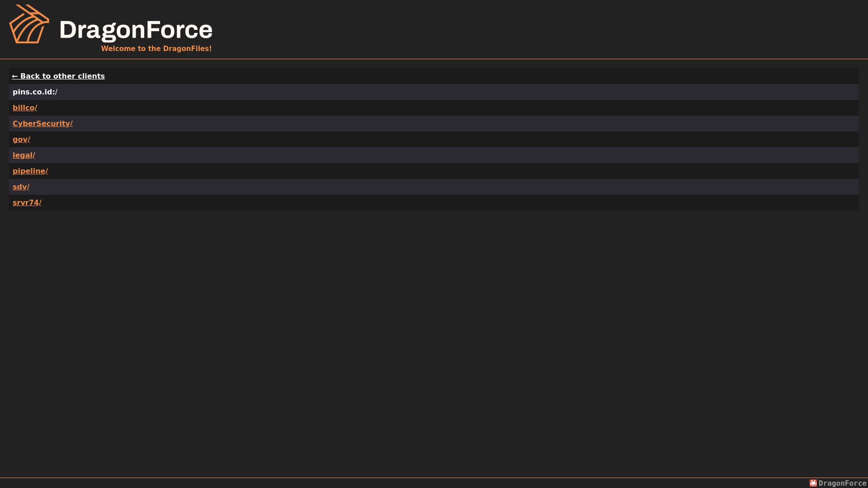
Task: Click the Welcome to the DragonFiles tagline
Action: pos(156,48)
